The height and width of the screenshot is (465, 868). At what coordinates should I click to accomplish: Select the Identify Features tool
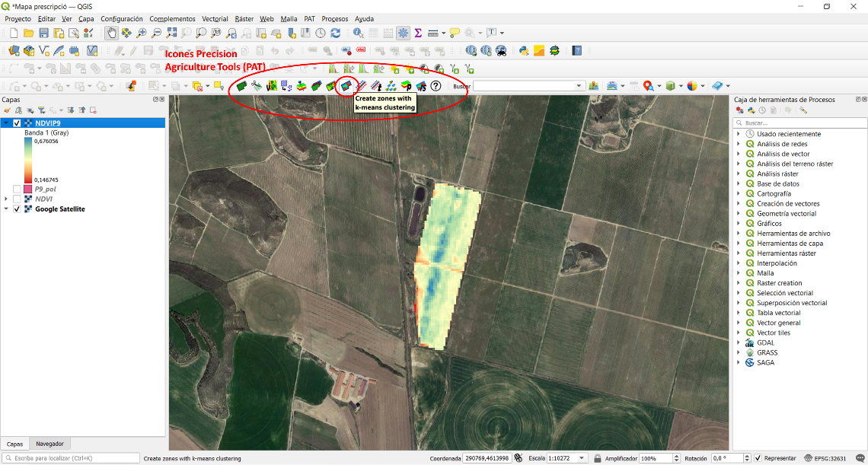click(358, 33)
